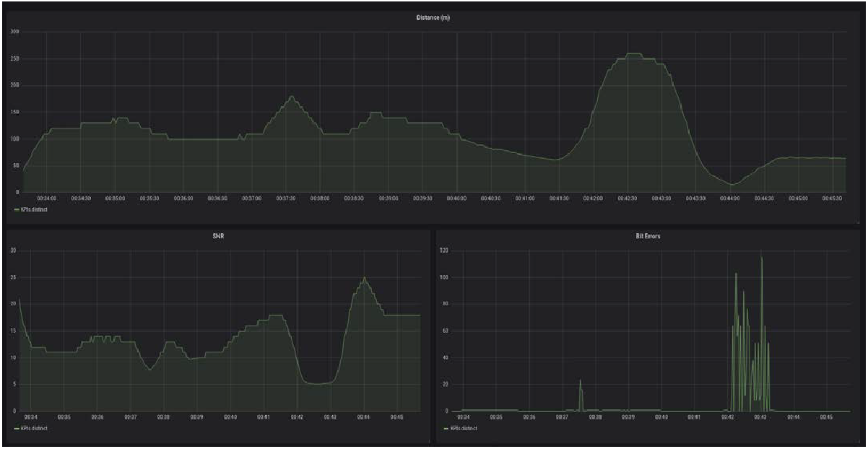Select the SNR curve's peak at 00:44
The image size is (868, 449).
(365, 278)
